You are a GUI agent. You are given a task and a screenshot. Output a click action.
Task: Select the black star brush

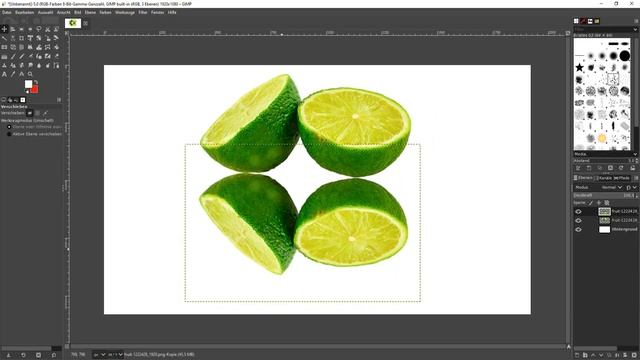579,67
